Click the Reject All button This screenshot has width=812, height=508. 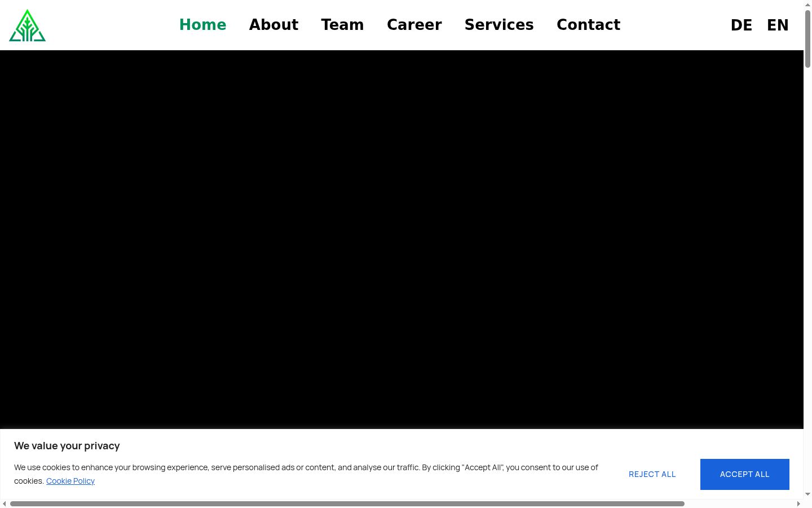[x=652, y=474]
